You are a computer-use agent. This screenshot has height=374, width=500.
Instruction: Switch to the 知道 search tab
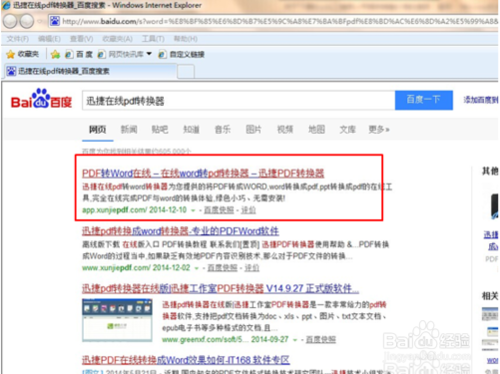tap(191, 129)
